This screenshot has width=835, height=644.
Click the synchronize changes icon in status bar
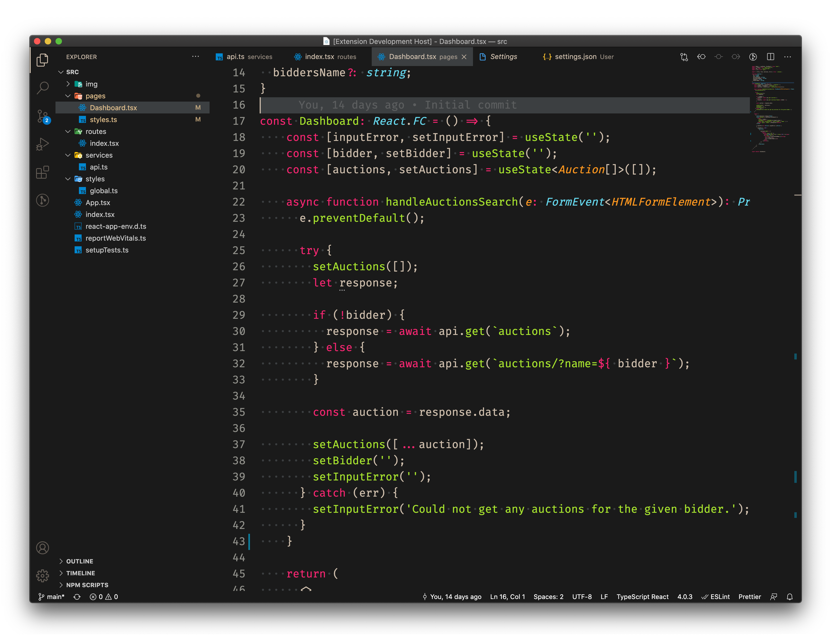pyautogui.click(x=77, y=597)
